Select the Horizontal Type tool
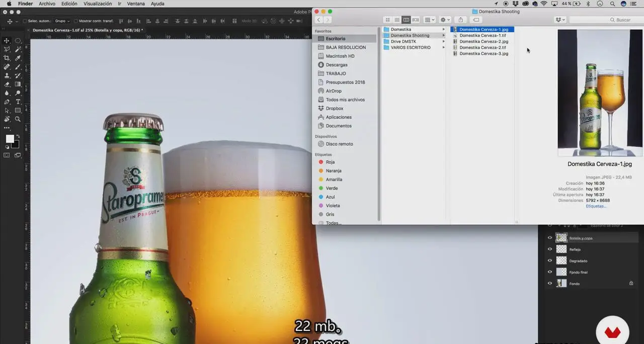 pos(18,102)
